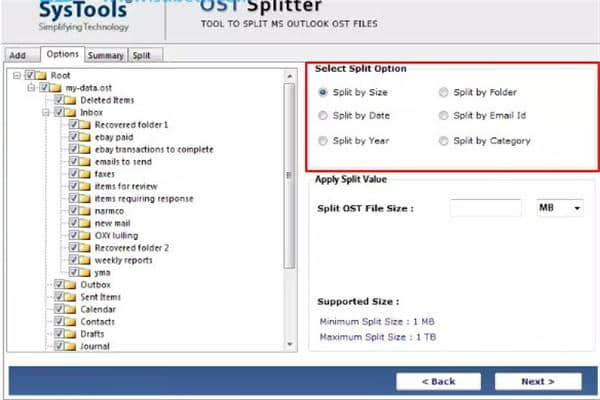Click the Deleted Items folder icon
The image size is (600, 400).
(72, 100)
